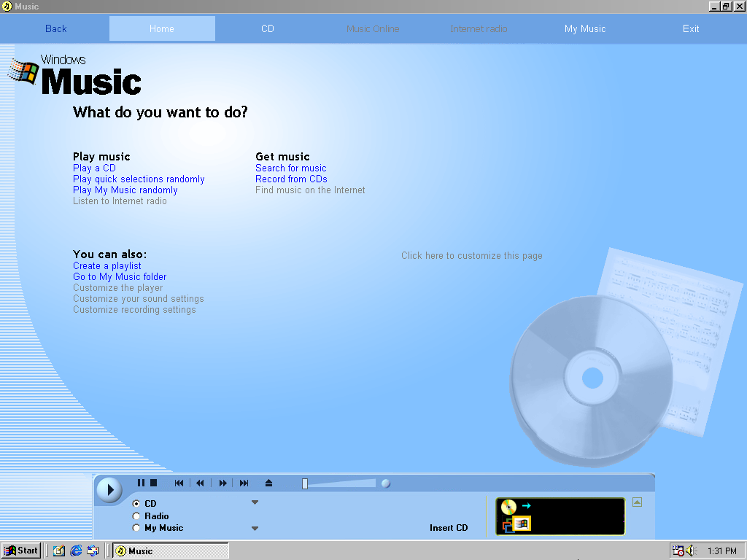This screenshot has height=560, width=747.
Task: Select the Radio radio button
Action: click(x=136, y=516)
